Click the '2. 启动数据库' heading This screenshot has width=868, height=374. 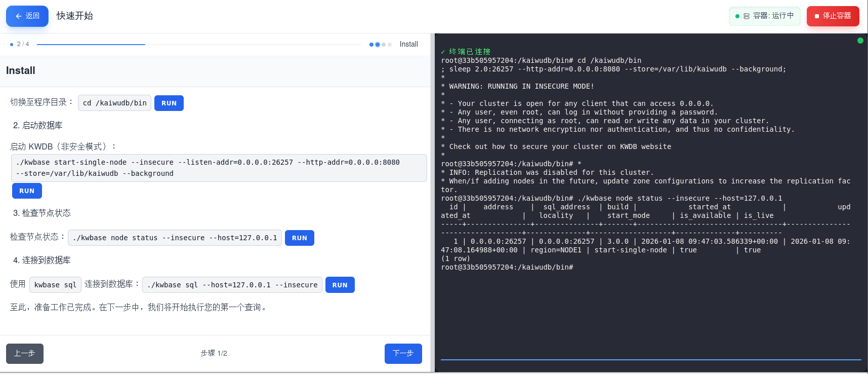click(38, 125)
